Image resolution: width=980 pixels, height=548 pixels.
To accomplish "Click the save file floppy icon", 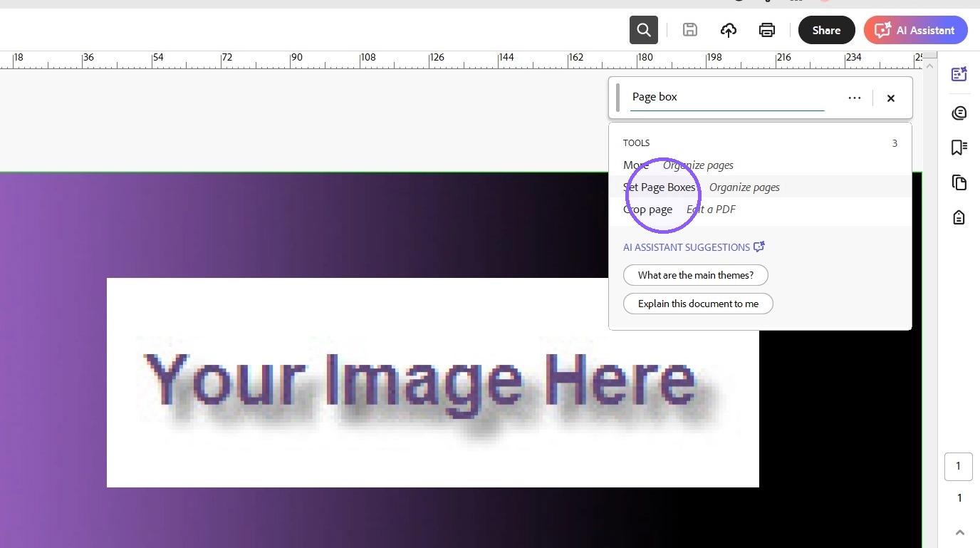I will coord(689,30).
